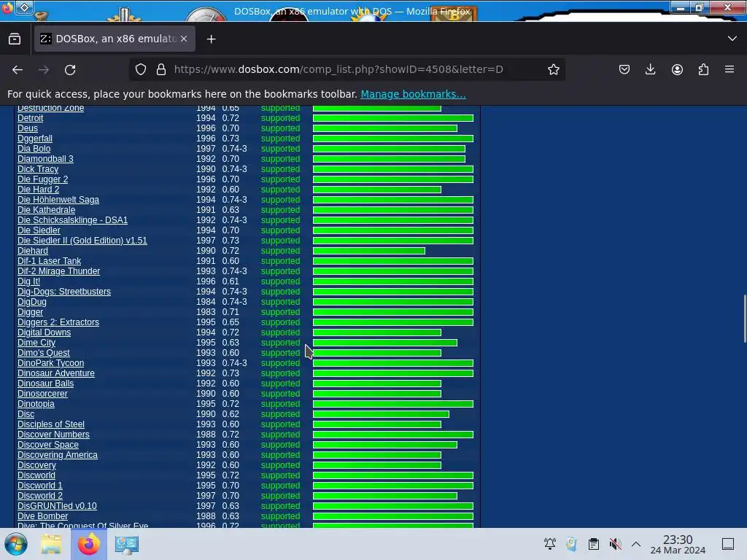Click the Firefox taskbar icon

(x=88, y=544)
